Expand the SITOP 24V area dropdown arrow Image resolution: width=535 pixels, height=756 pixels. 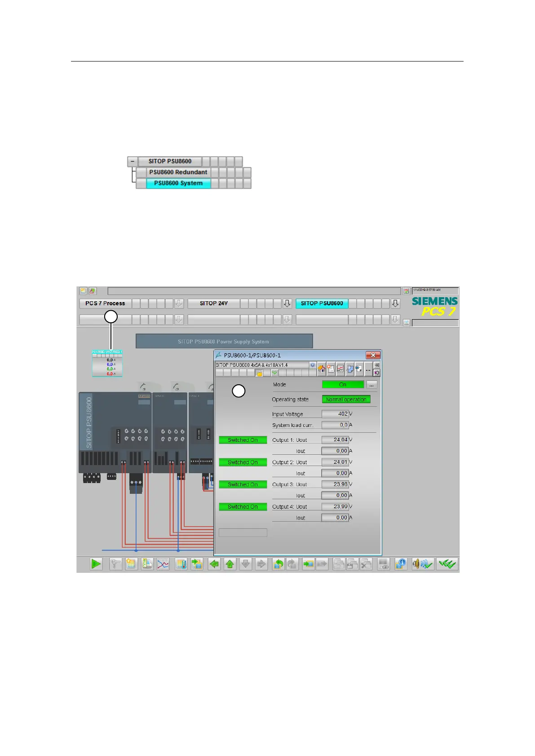click(287, 303)
